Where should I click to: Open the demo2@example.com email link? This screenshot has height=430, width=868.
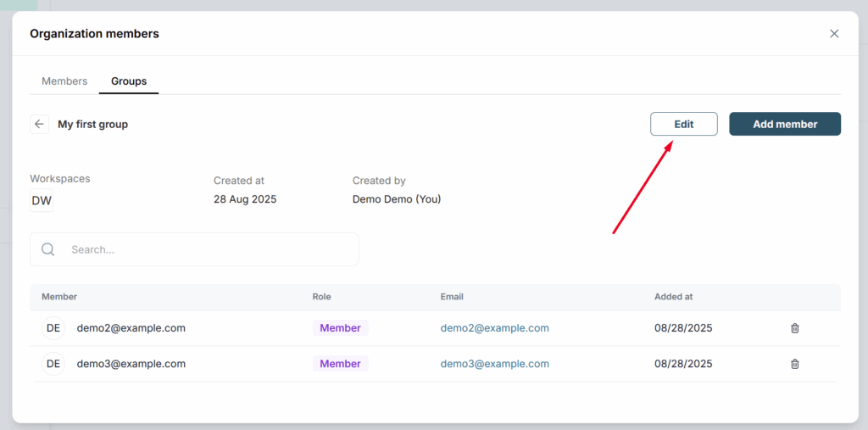(x=495, y=328)
